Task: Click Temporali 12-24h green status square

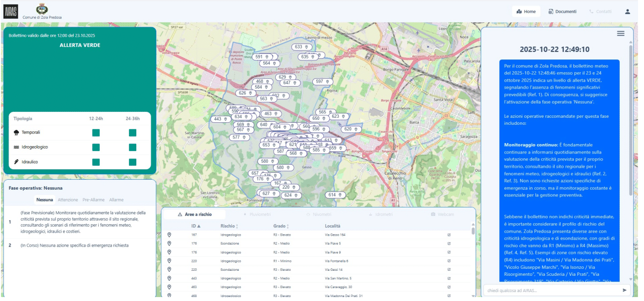Action: point(96,133)
